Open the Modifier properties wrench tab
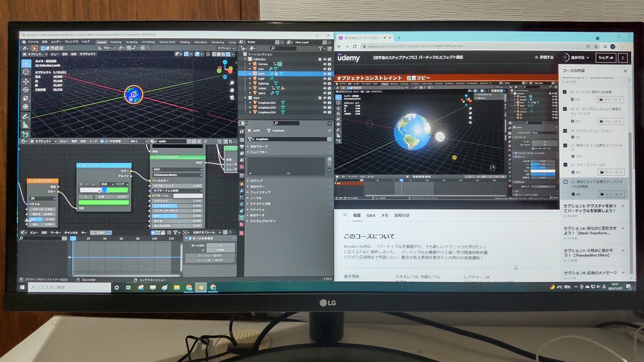This screenshot has width=644, height=362. click(242, 191)
